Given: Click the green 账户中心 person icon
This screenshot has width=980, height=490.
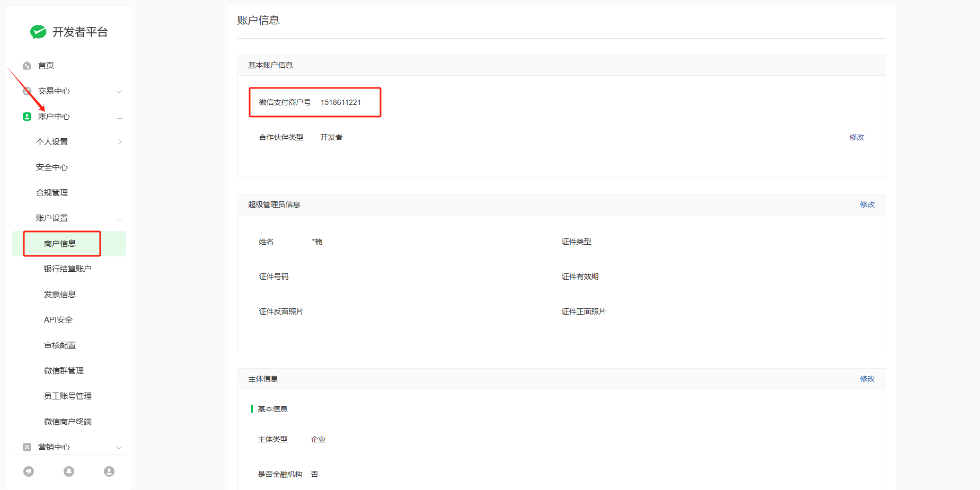Looking at the screenshot, I should click(x=27, y=117).
